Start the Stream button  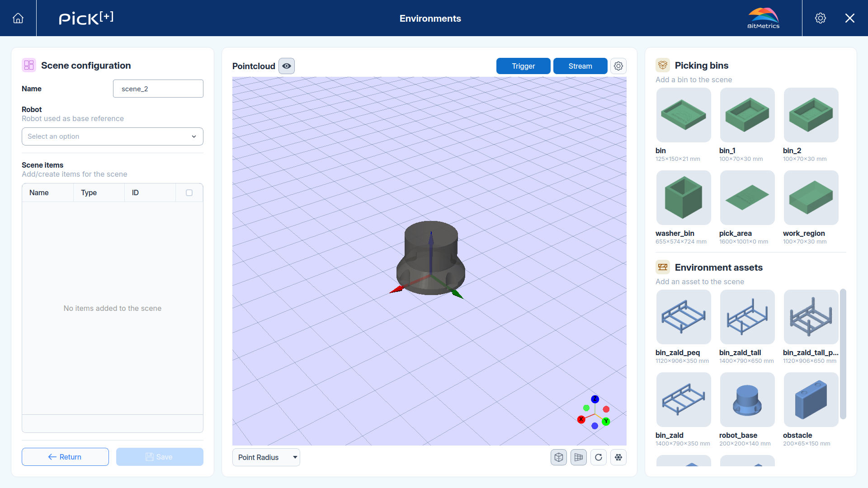pyautogui.click(x=580, y=66)
